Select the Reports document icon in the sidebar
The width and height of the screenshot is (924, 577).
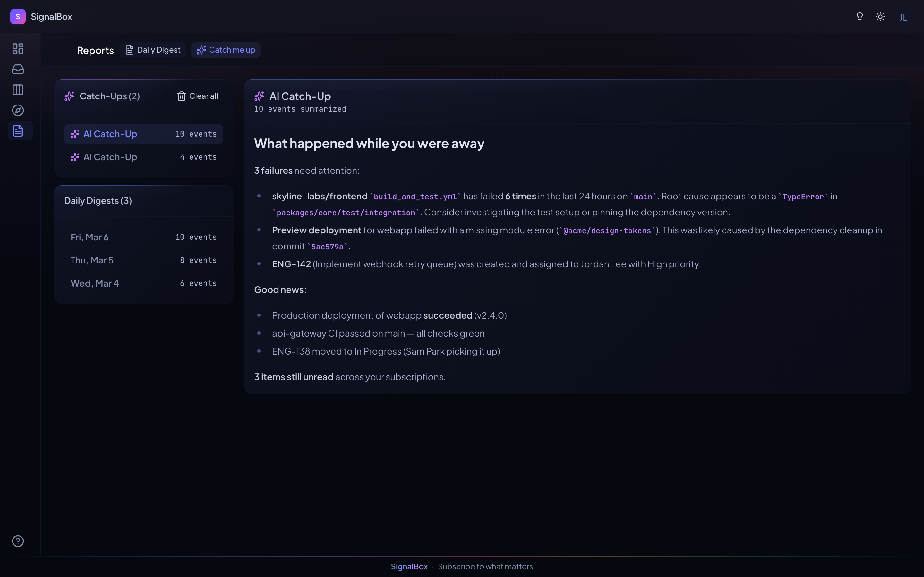[x=19, y=131]
